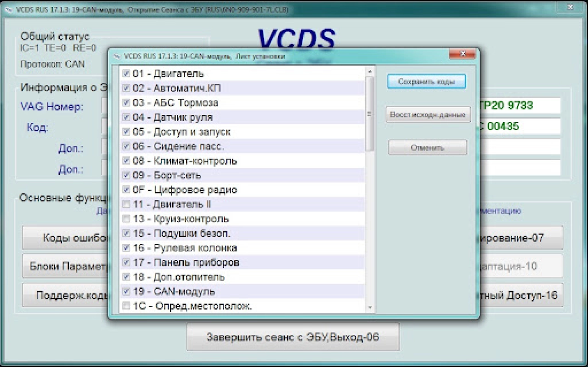Viewport: 588px width, 367px height.
Task: Click the Доступ-16 button in main window
Action: tap(521, 295)
